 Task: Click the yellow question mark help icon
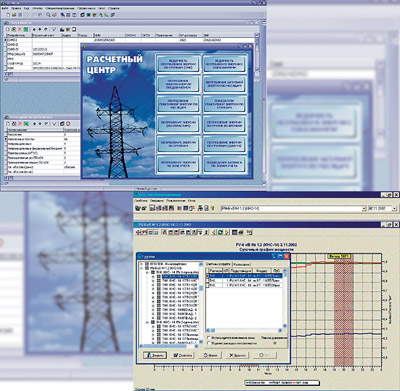pos(212,208)
